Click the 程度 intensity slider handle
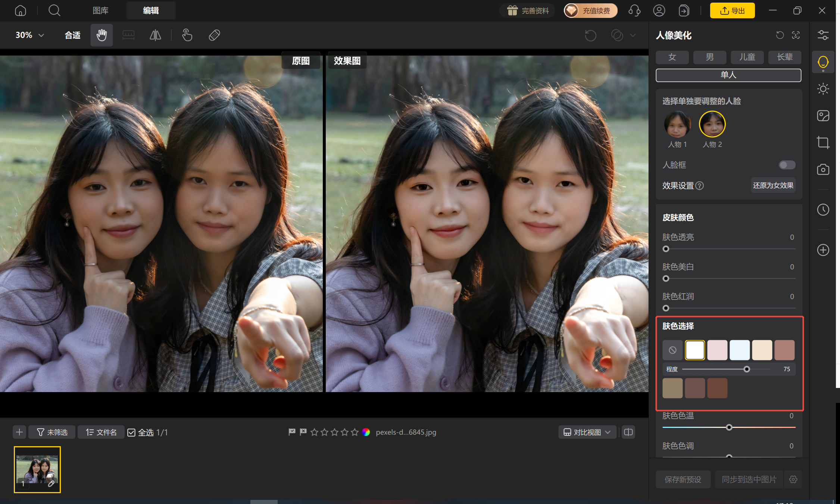Image resolution: width=840 pixels, height=504 pixels. [x=747, y=369]
